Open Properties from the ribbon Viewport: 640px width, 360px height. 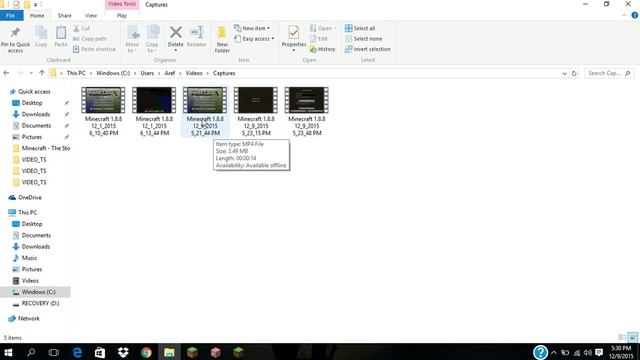click(293, 38)
